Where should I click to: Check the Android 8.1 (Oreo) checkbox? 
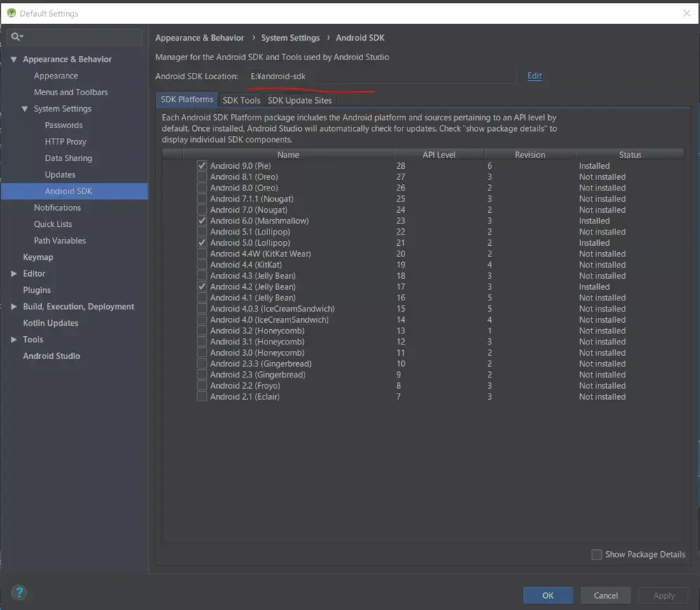[202, 177]
